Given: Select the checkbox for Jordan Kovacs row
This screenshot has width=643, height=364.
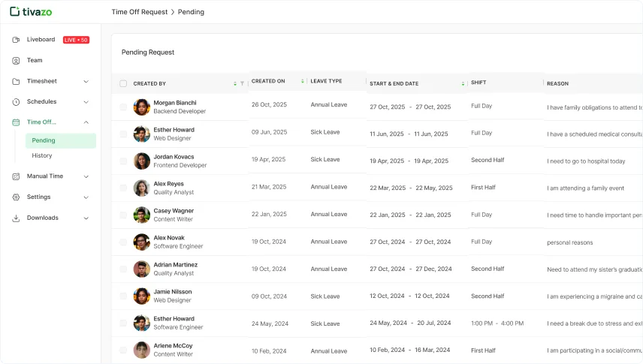Looking at the screenshot, I should [x=123, y=161].
